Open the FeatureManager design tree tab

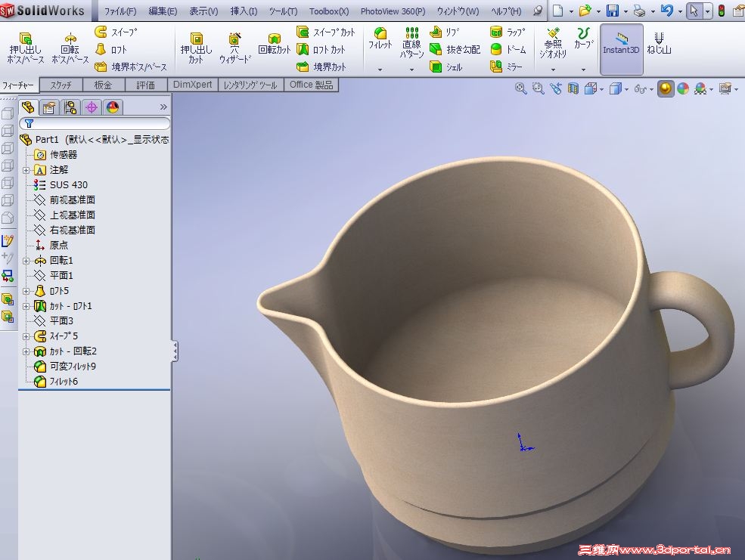(28, 107)
